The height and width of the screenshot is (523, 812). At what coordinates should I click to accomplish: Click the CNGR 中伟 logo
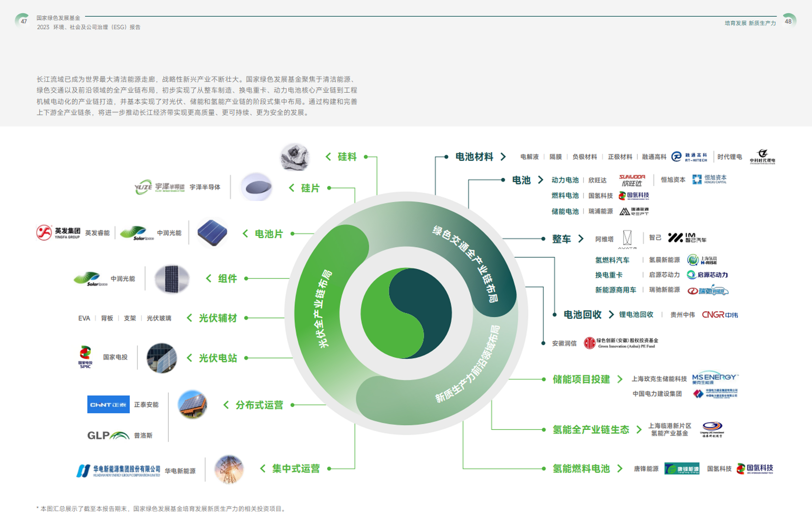(x=720, y=315)
